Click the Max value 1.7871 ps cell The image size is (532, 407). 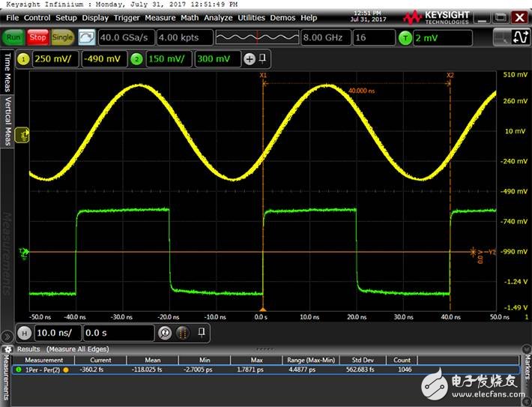coord(250,370)
